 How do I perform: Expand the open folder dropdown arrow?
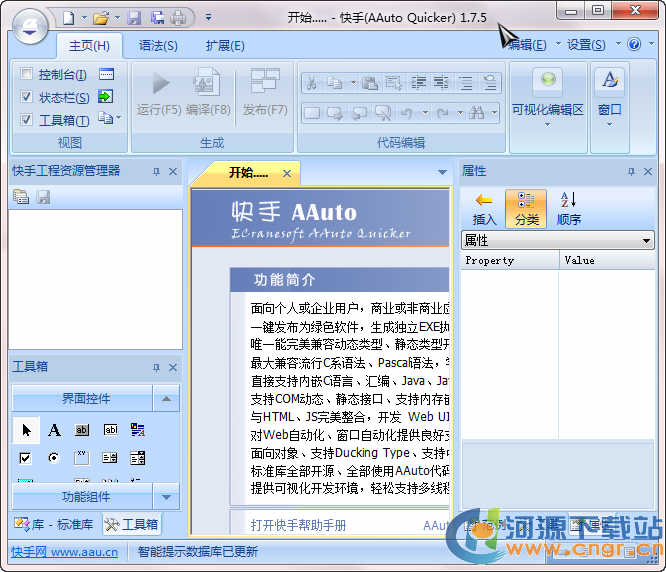pyautogui.click(x=117, y=18)
